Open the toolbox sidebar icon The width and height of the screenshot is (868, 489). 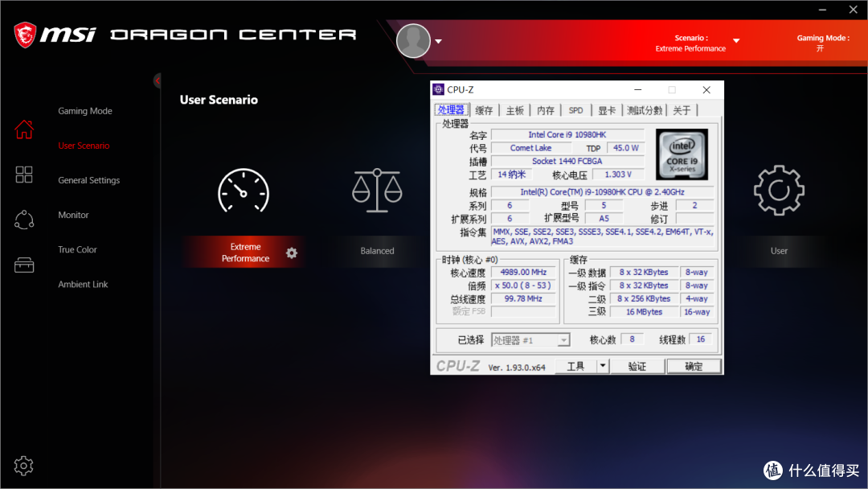tap(24, 265)
